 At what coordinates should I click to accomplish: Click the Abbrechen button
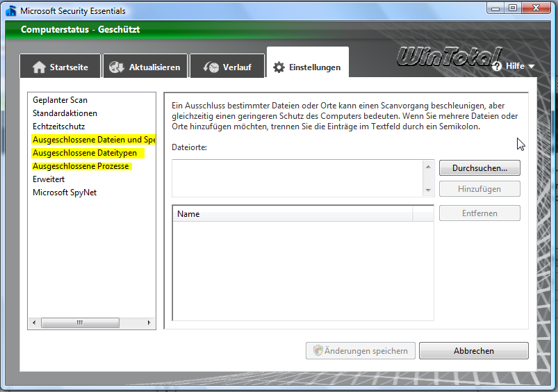pyautogui.click(x=474, y=351)
